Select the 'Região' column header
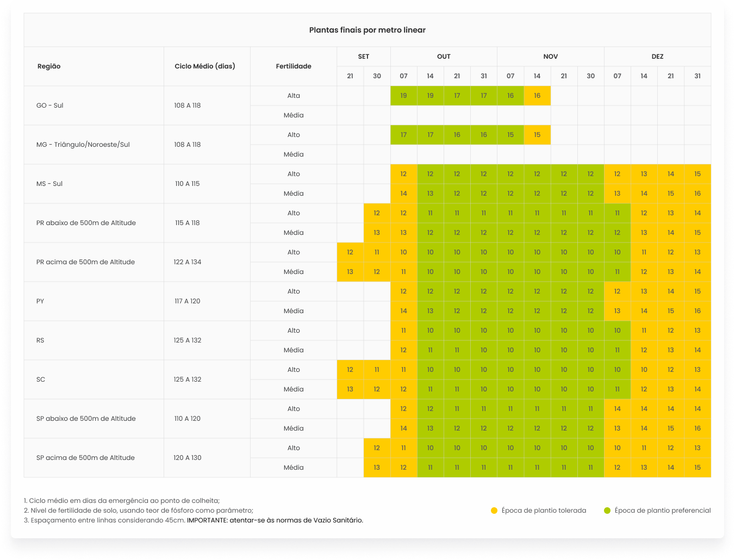The image size is (735, 560). pyautogui.click(x=49, y=66)
